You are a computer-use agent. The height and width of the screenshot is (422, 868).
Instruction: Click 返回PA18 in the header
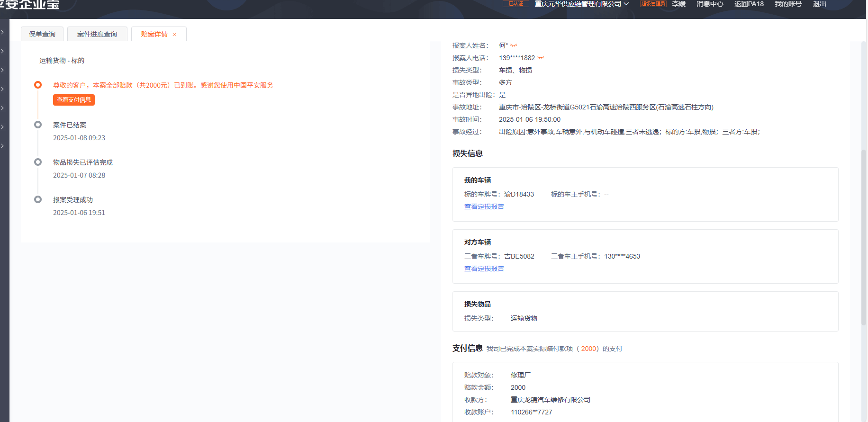pyautogui.click(x=749, y=4)
